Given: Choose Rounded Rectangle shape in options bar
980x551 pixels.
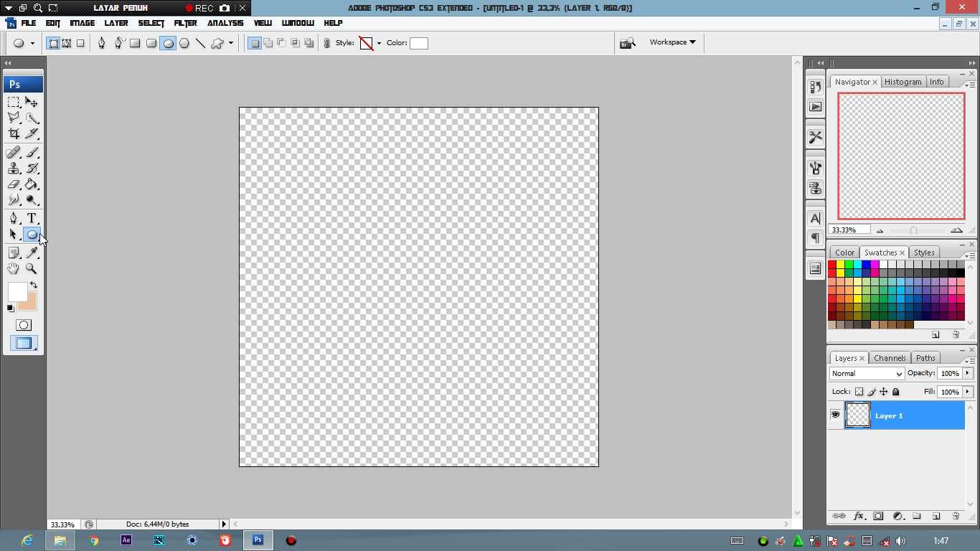Looking at the screenshot, I should [x=151, y=43].
